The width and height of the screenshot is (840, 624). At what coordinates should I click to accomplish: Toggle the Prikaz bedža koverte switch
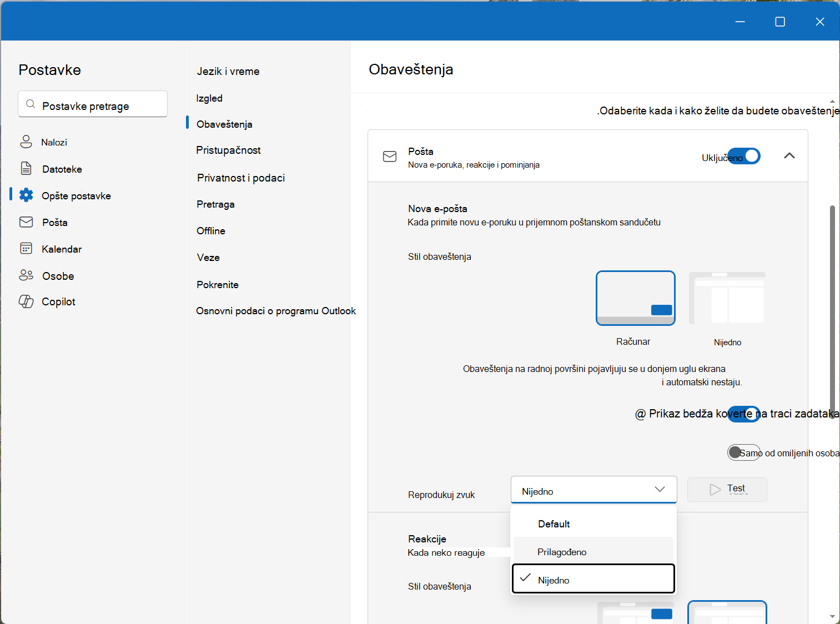[x=744, y=414]
